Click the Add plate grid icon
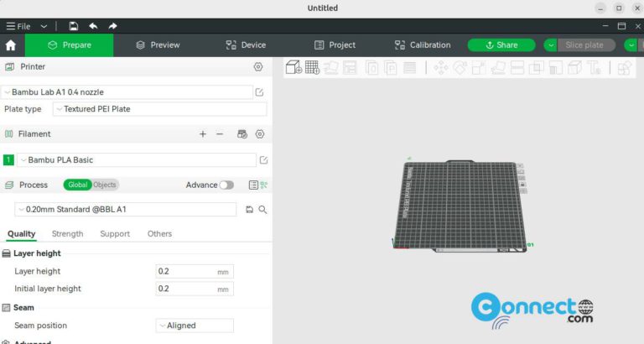 (312, 67)
